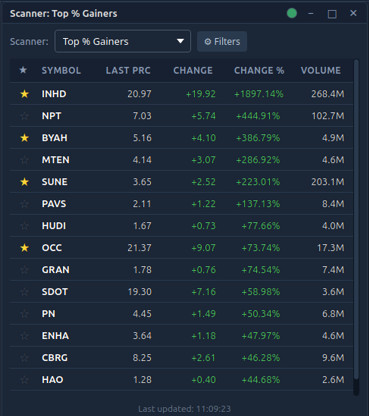Click the 20.97 last price
Viewport: 369px width, 416px height.
139,94
